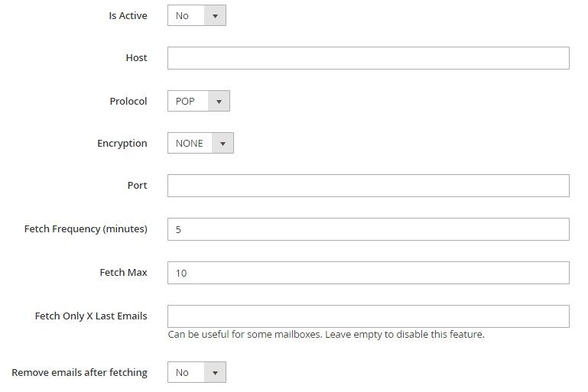The height and width of the screenshot is (392, 588).
Task: Click the Fetch Max field containing 10
Action: pos(369,273)
